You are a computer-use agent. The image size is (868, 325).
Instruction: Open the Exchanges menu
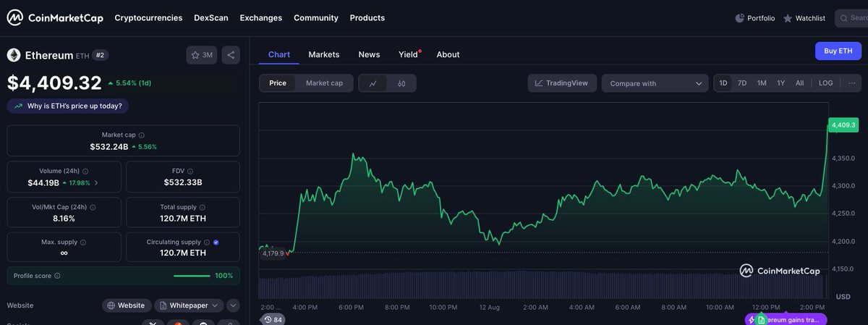(261, 18)
